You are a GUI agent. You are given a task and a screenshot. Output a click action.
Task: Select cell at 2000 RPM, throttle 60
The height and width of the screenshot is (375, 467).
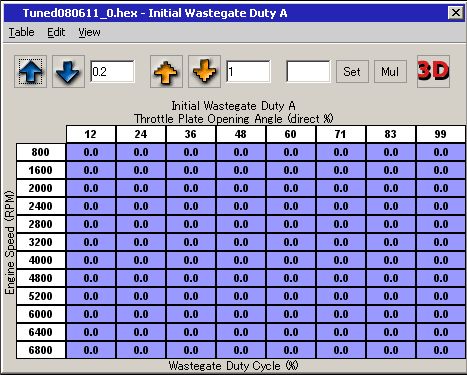291,188
